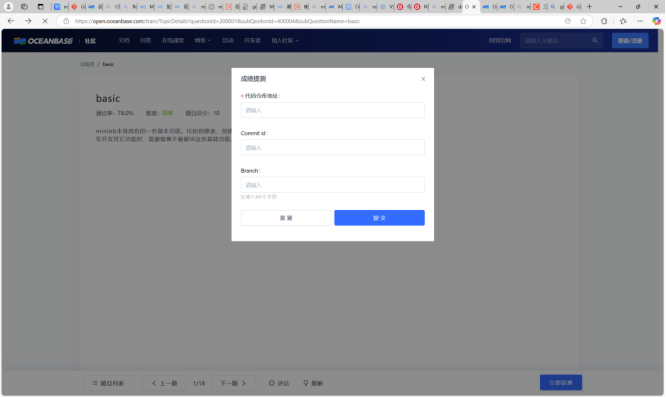Image resolution: width=666 pixels, height=397 pixels.
Task: Click the blue 立即提测 button at bottom right
Action: click(561, 383)
